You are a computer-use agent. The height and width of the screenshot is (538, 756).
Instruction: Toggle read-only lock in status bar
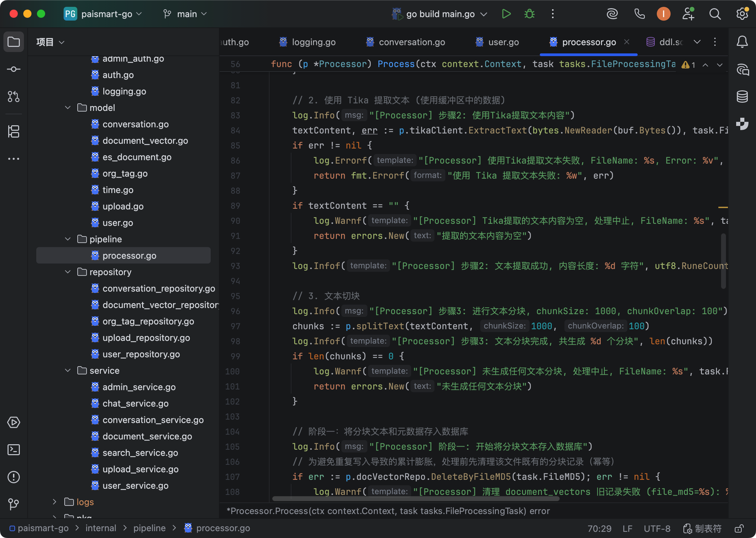tap(739, 529)
